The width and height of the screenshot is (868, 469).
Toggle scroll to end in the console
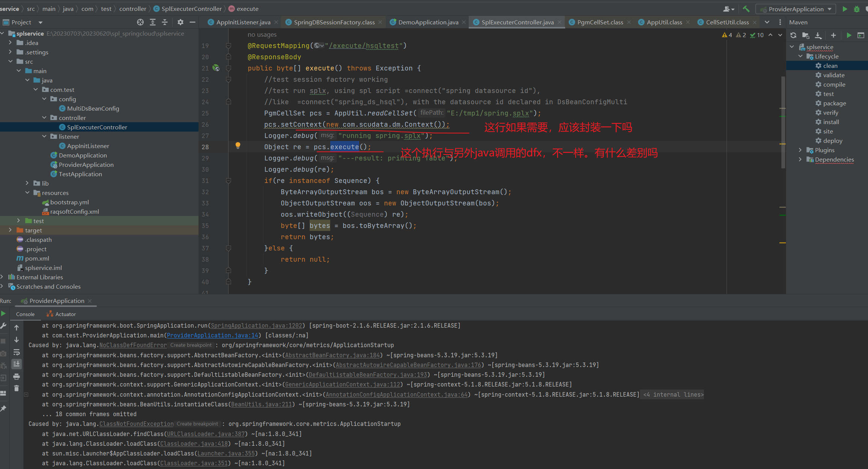17,364
